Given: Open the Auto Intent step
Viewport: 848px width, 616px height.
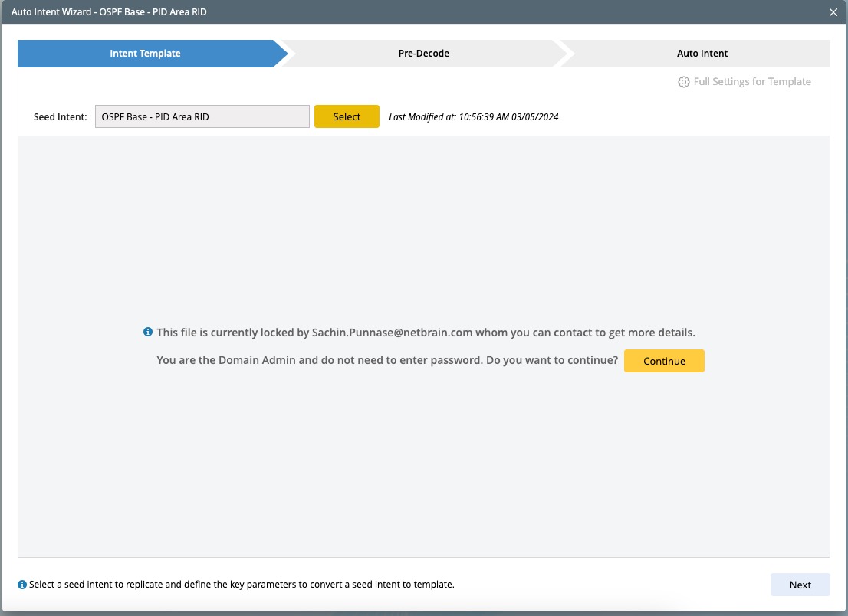Looking at the screenshot, I should pos(702,54).
